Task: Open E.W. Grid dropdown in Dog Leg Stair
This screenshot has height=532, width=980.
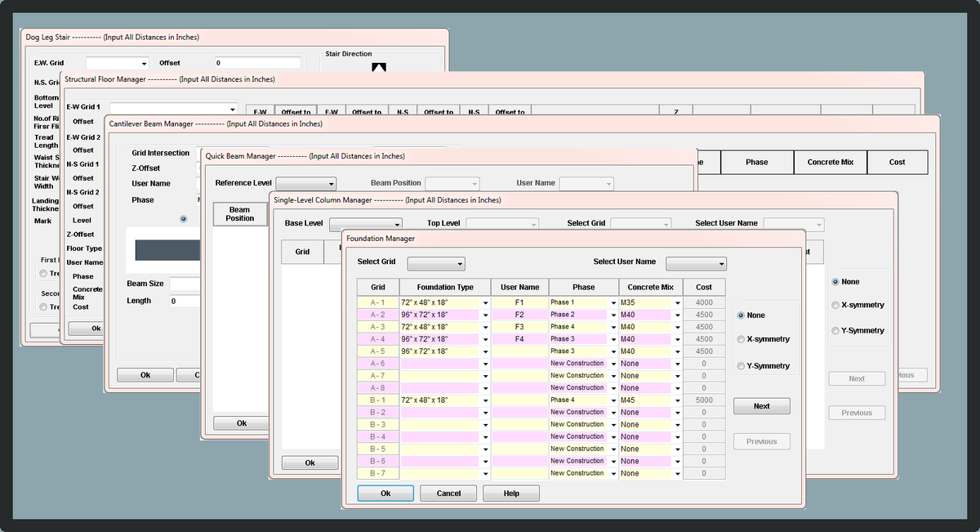Action: coord(118,63)
